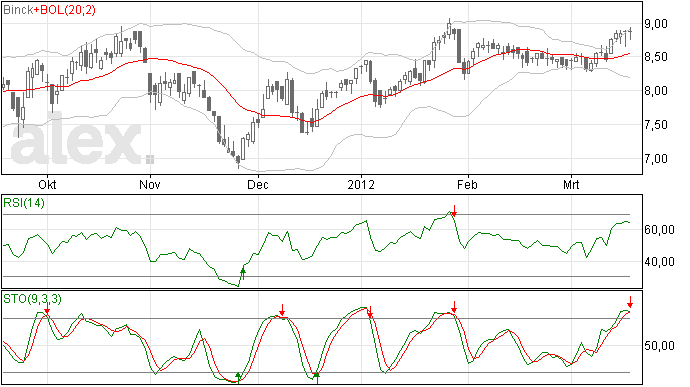Select the Feb date axis label
The image size is (690, 387).
467,184
